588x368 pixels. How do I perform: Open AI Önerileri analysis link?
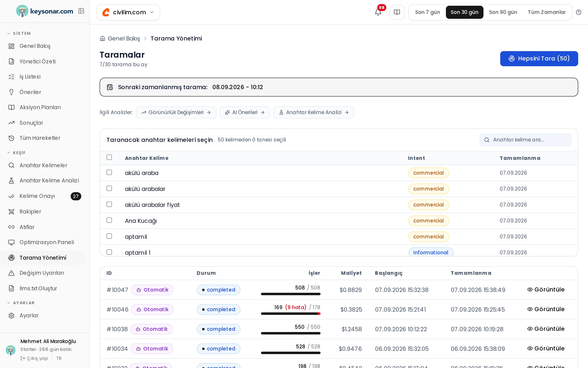coord(245,112)
